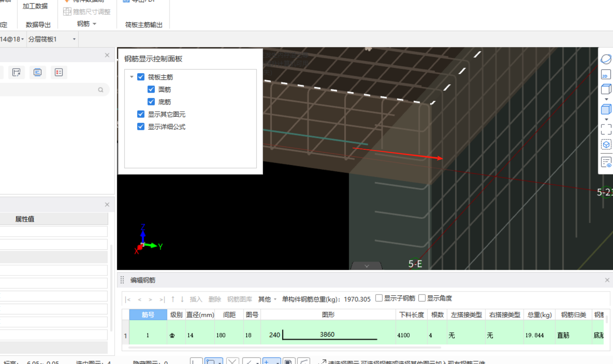The height and width of the screenshot is (364, 613).
Task: Open the 分层筏板1 dropdown
Action: click(74, 39)
